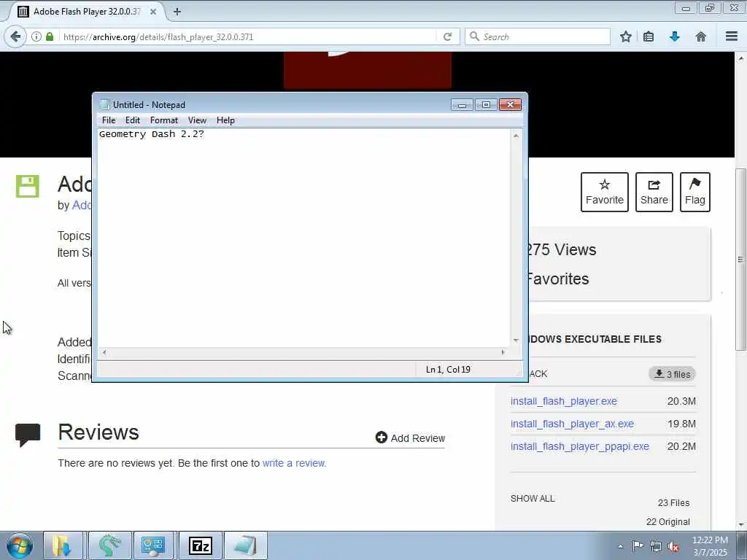Image resolution: width=747 pixels, height=560 pixels.
Task: Click the network tray icon
Action: pyautogui.click(x=656, y=546)
